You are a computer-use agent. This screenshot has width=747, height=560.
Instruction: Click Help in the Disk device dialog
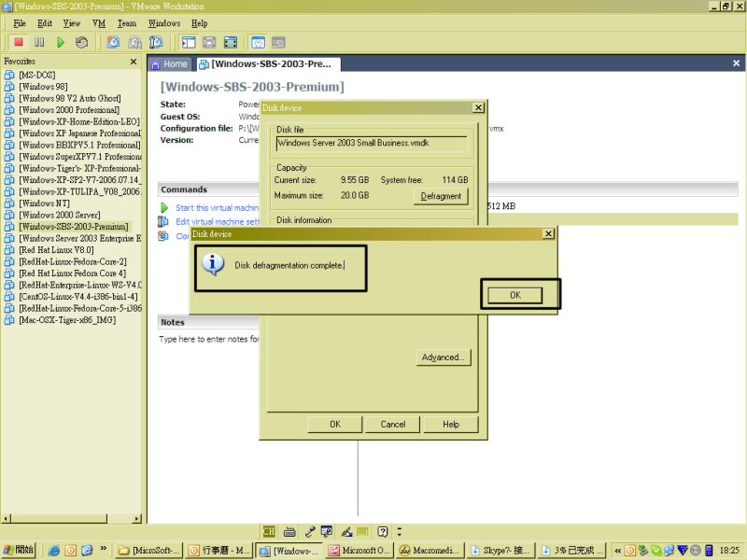[451, 425]
